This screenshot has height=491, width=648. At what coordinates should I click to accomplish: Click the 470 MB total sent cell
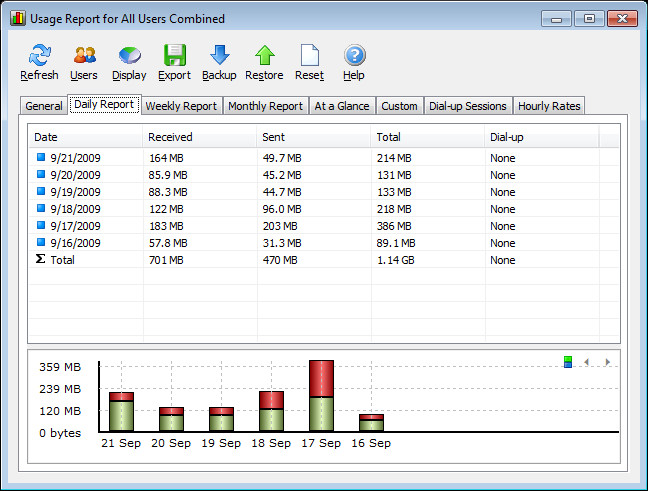pos(280,260)
